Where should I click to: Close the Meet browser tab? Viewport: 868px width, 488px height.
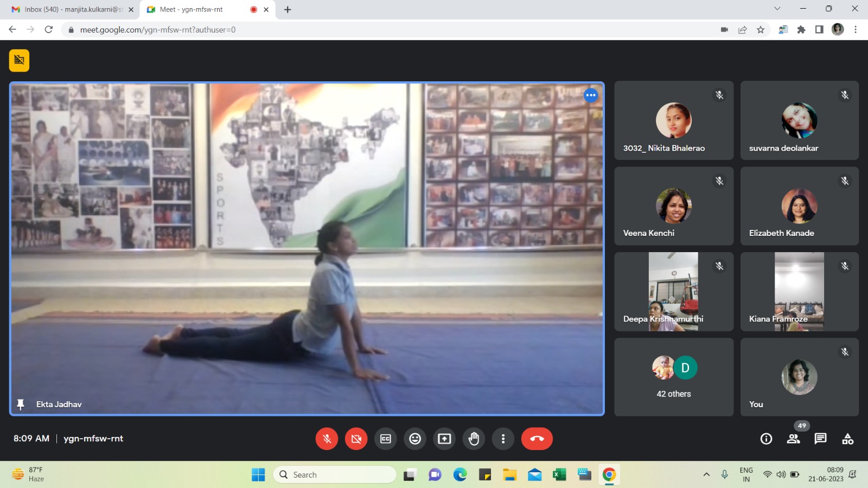(266, 10)
